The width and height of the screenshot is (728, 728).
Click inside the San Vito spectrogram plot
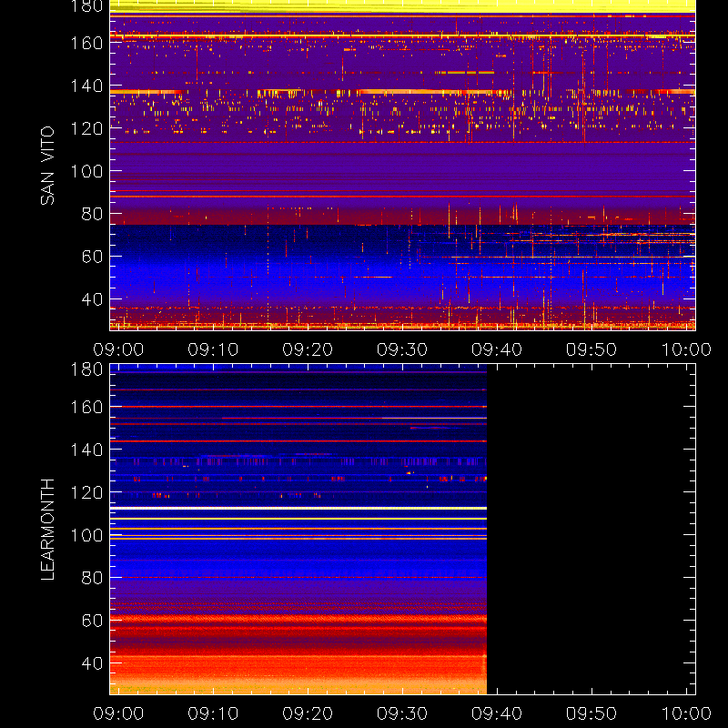[402, 166]
